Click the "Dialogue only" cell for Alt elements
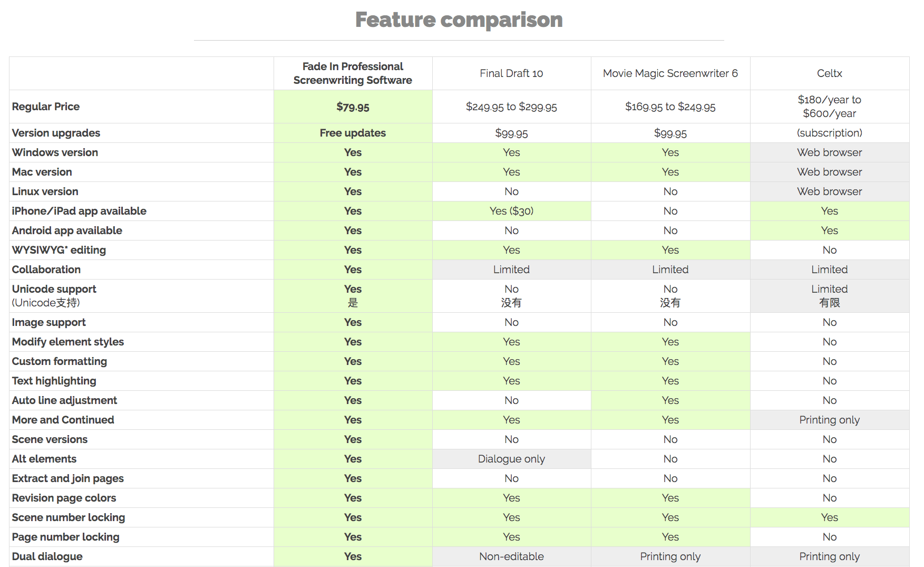This screenshot has height=567, width=924. pos(511,459)
